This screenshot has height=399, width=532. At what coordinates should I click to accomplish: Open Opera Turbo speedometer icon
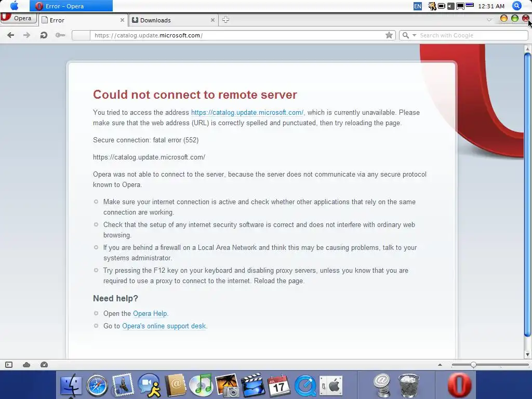pyautogui.click(x=44, y=365)
